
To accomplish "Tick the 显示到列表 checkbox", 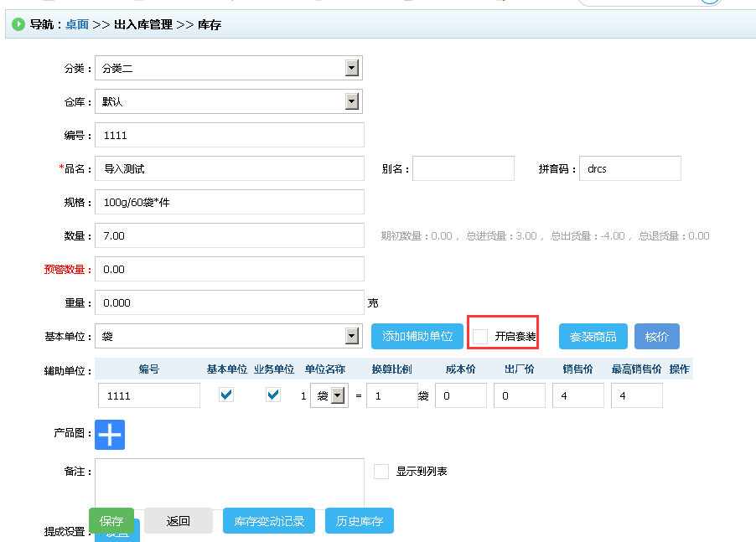I will 381,472.
